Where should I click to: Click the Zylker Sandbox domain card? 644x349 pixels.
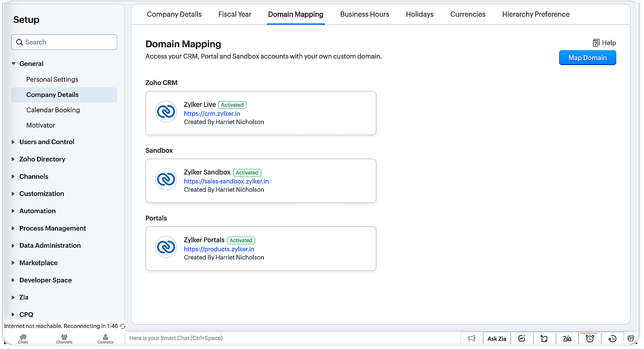(261, 181)
